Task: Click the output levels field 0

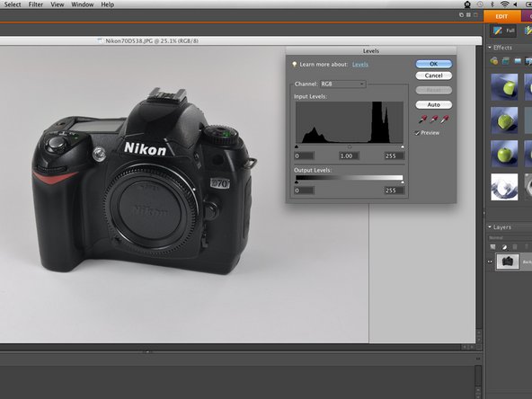Action: point(304,191)
